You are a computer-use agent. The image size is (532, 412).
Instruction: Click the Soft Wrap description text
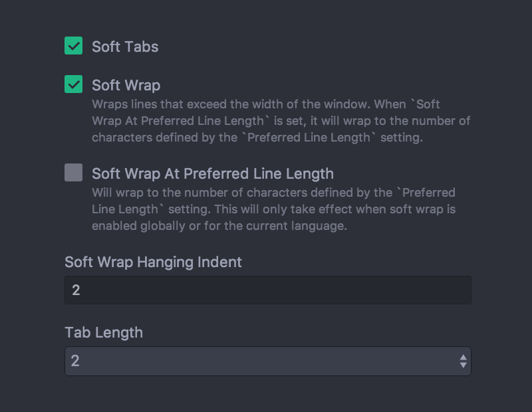tap(279, 120)
